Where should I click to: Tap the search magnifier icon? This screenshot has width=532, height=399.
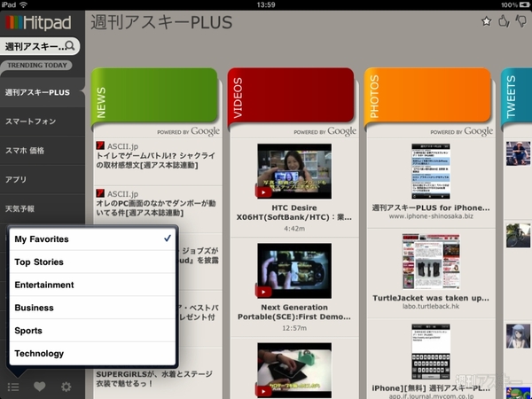click(69, 45)
